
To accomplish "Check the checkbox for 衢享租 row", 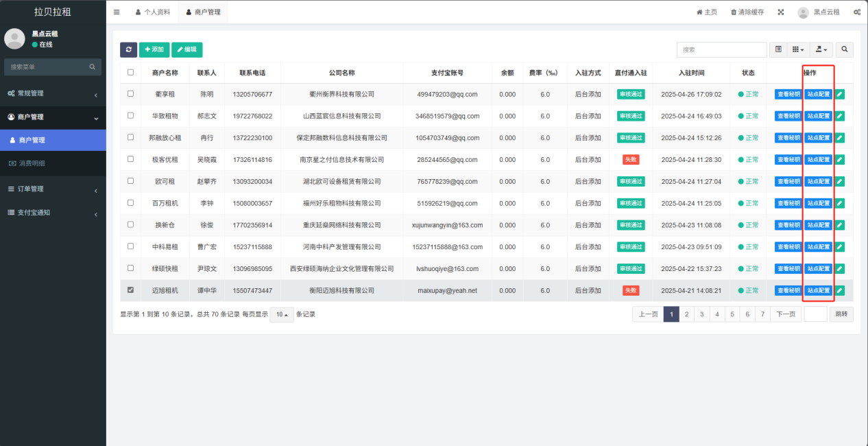I will coord(130,94).
